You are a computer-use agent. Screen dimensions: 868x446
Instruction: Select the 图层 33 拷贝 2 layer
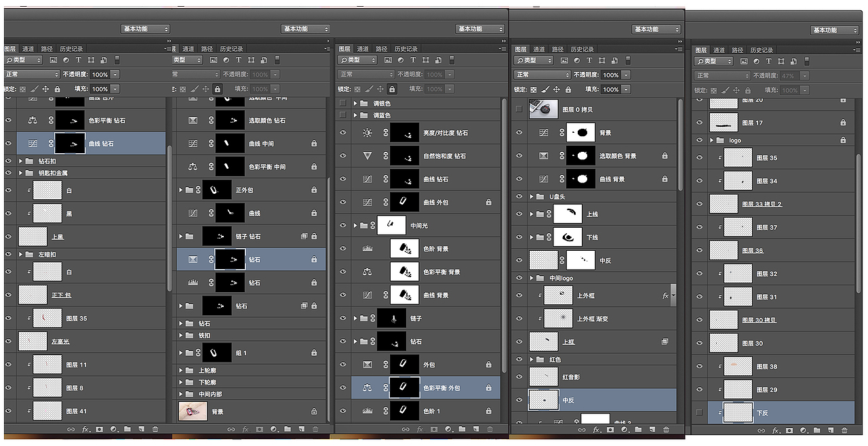(x=762, y=204)
